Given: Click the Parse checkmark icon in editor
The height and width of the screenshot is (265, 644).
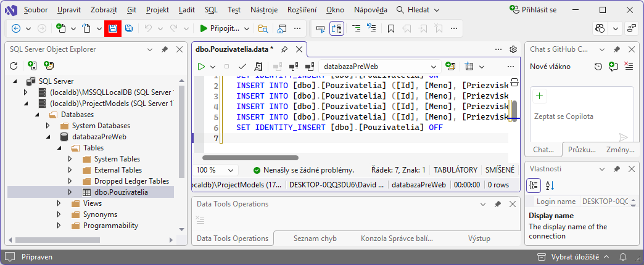Looking at the screenshot, I should coord(242,67).
